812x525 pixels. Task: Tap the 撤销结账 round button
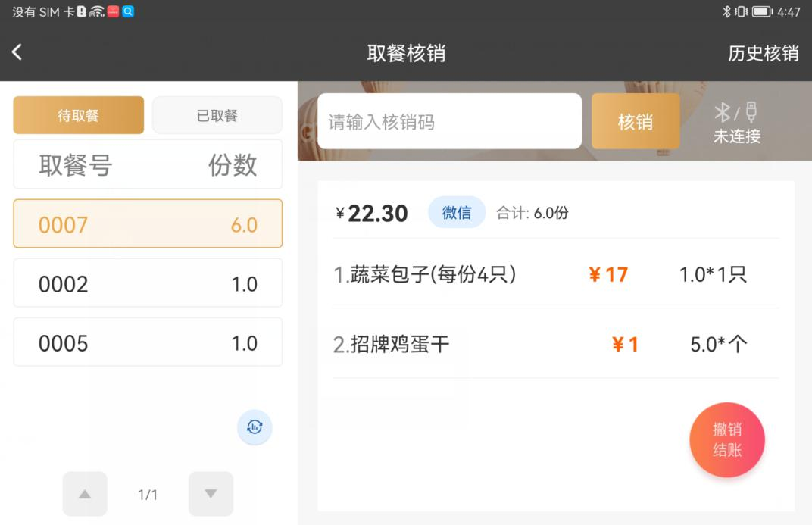click(726, 440)
